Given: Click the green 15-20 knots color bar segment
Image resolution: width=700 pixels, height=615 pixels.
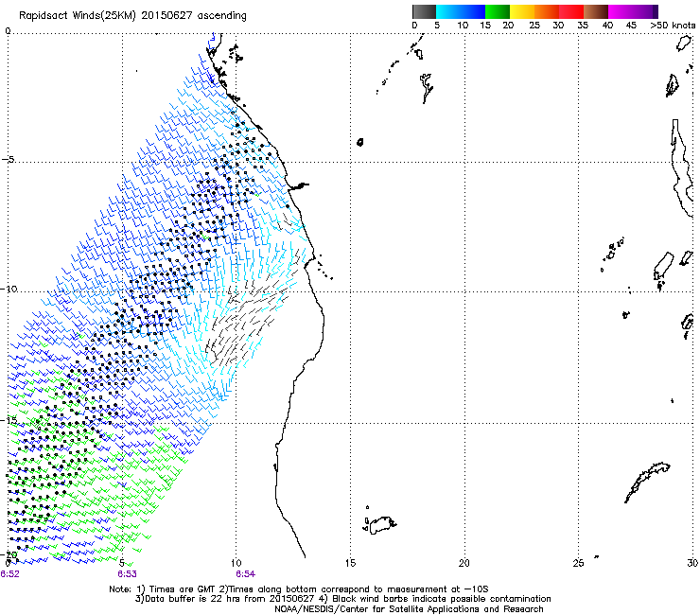Looking at the screenshot, I should tap(498, 11).
